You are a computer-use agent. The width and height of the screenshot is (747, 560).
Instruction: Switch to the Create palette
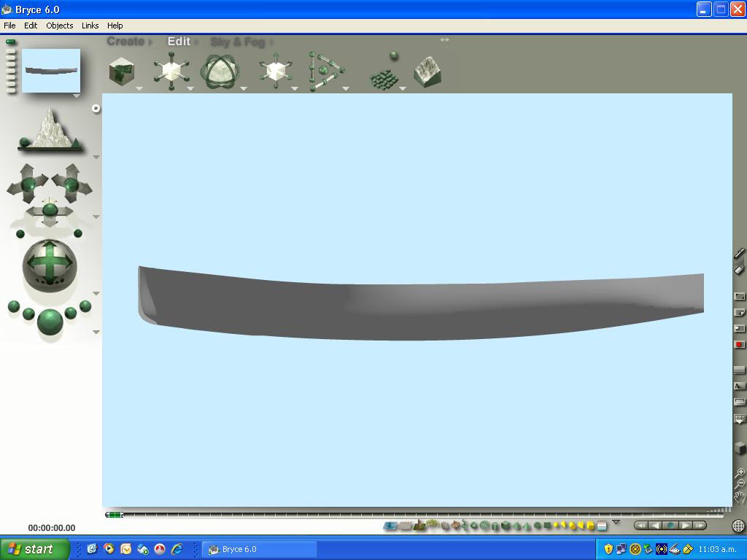125,42
